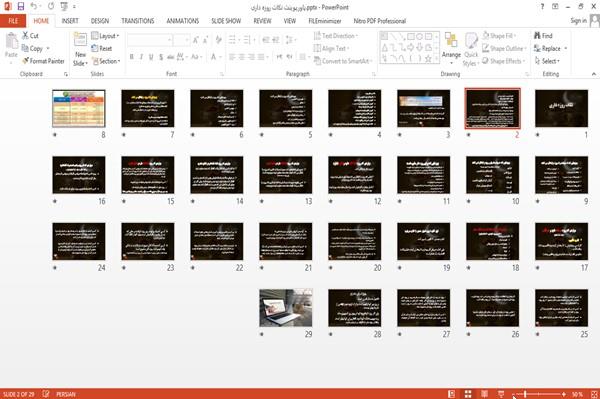Click the zoom slider in status bar
This screenshot has height=399, width=600.
coord(539,394)
